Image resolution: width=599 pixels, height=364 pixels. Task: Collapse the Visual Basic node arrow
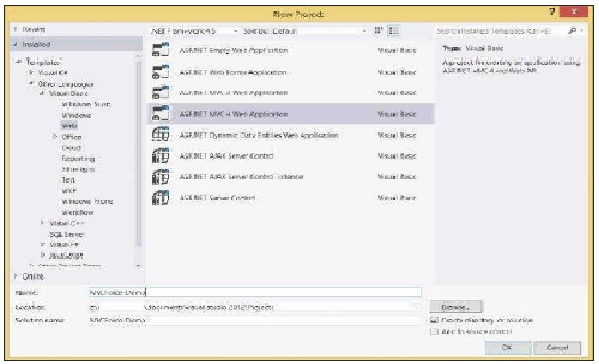(x=43, y=93)
